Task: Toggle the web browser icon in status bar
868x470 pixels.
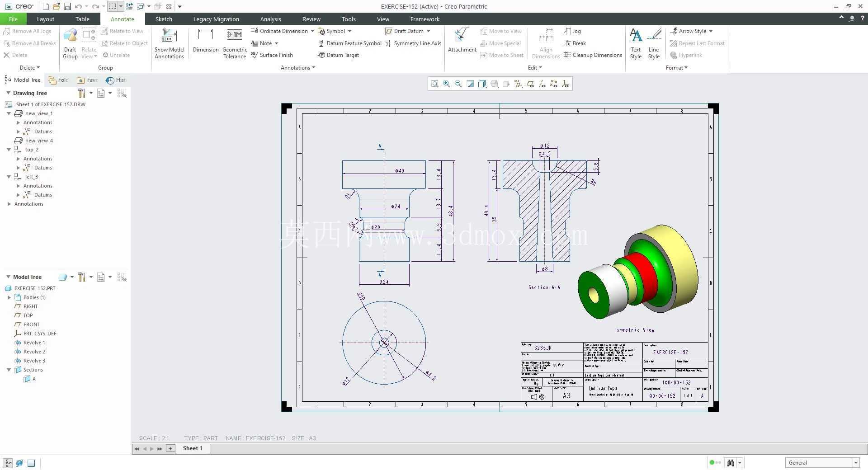Action: pyautogui.click(x=19, y=463)
